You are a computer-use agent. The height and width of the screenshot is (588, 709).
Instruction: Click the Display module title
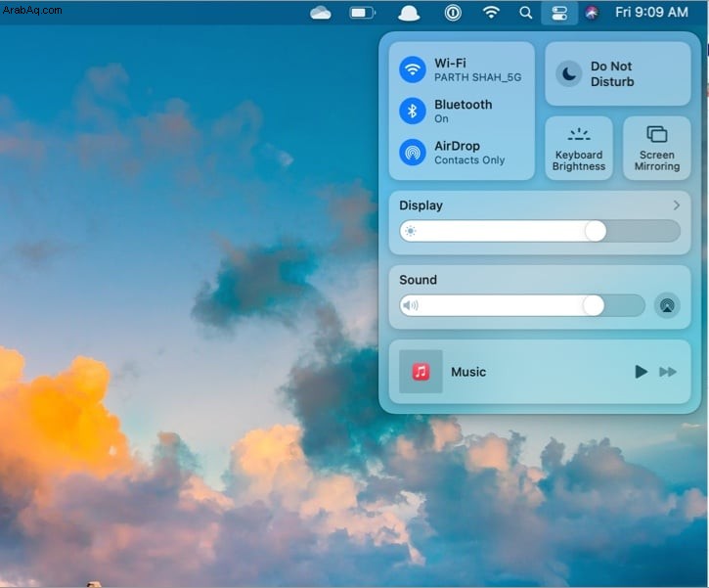point(421,205)
